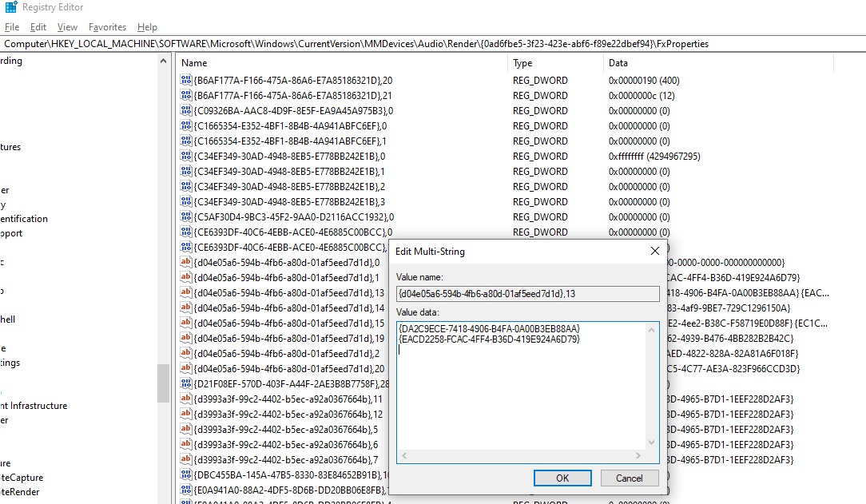
Task: Select 0x00000190 (400) data cell
Action: pyautogui.click(x=644, y=80)
